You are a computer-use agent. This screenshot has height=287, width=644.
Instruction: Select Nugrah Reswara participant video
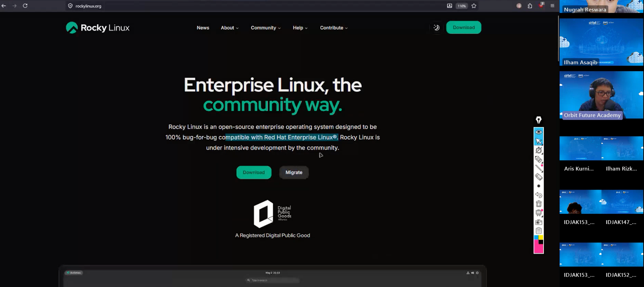click(x=601, y=6)
